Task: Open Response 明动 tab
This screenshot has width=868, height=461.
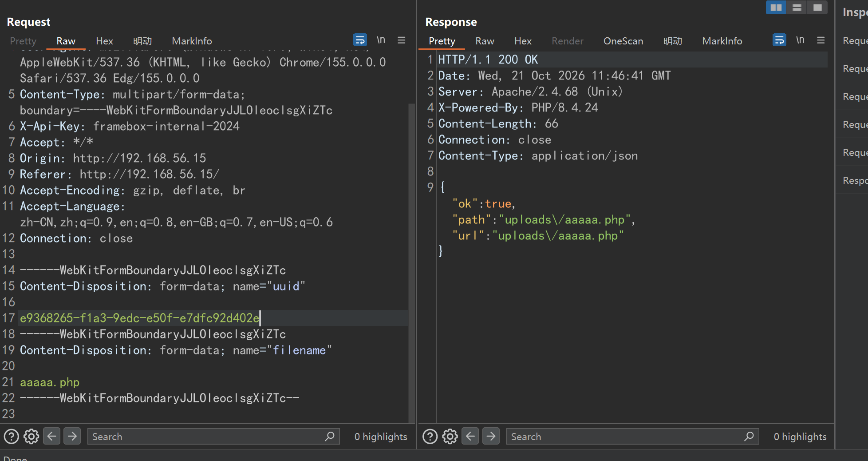Action: [x=673, y=41]
